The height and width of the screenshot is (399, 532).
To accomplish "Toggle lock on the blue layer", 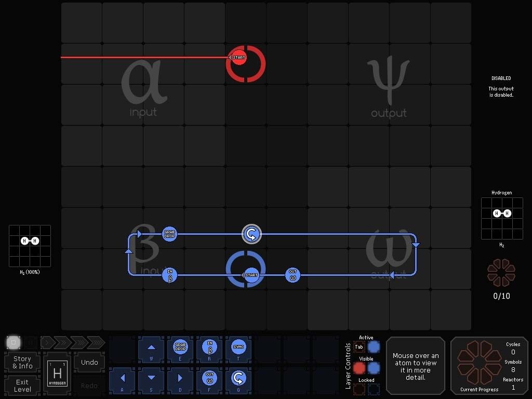I will [374, 389].
